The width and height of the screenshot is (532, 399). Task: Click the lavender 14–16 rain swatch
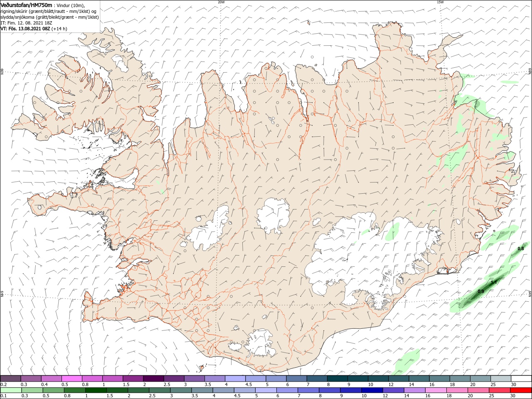[x=414, y=390]
